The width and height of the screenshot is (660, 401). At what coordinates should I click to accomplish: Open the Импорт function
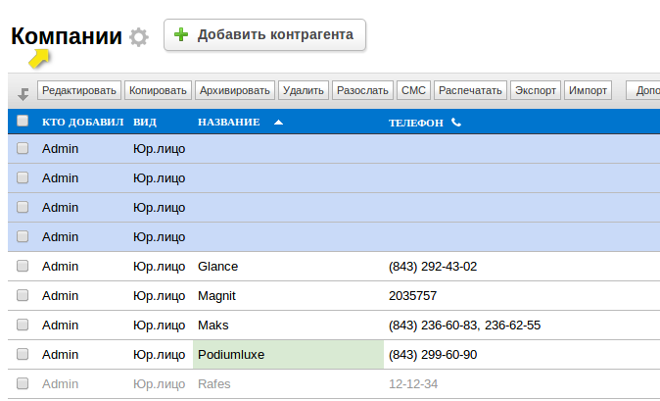click(588, 90)
